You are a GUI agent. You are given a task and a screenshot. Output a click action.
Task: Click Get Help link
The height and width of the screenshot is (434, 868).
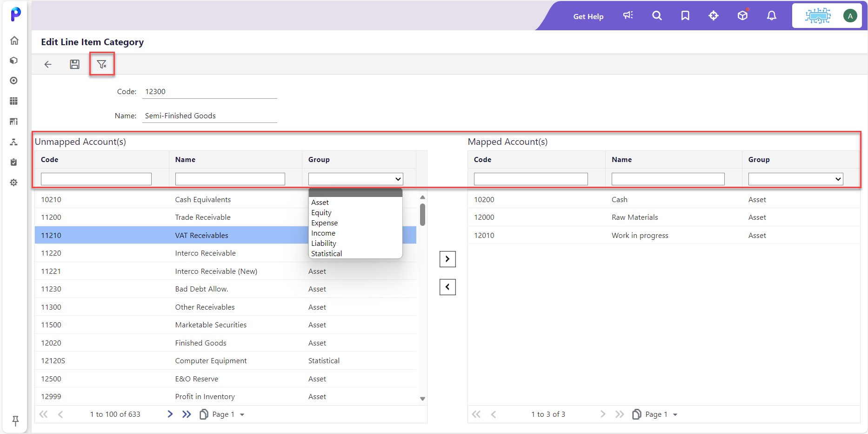click(588, 16)
